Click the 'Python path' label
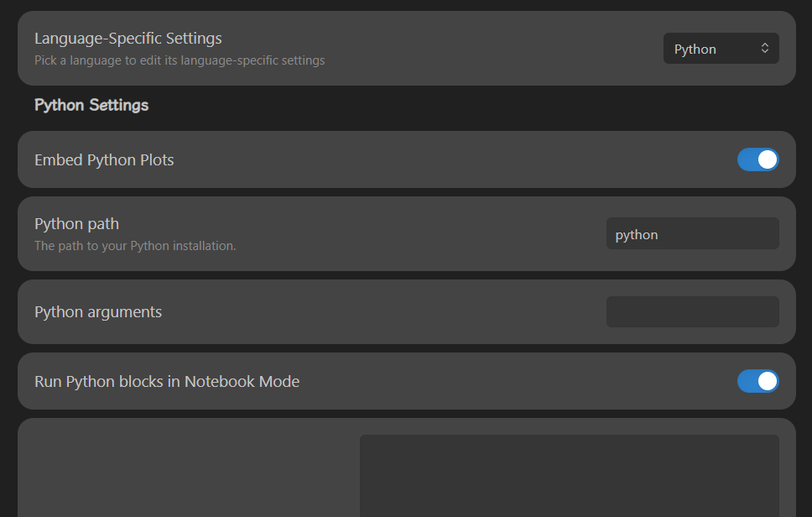Screen dimensions: 812x517 (x=76, y=224)
